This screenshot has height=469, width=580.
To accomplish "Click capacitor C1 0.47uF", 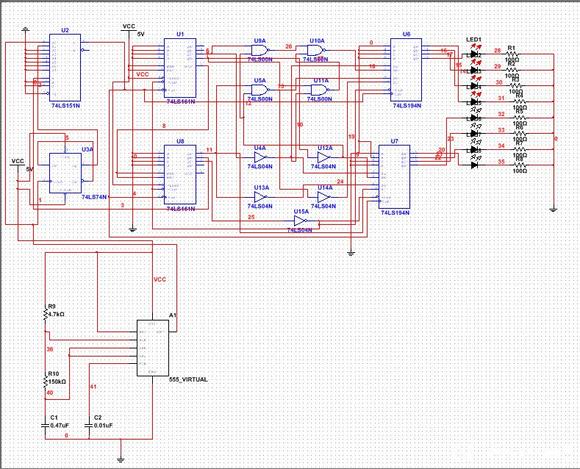I will 45,425.
